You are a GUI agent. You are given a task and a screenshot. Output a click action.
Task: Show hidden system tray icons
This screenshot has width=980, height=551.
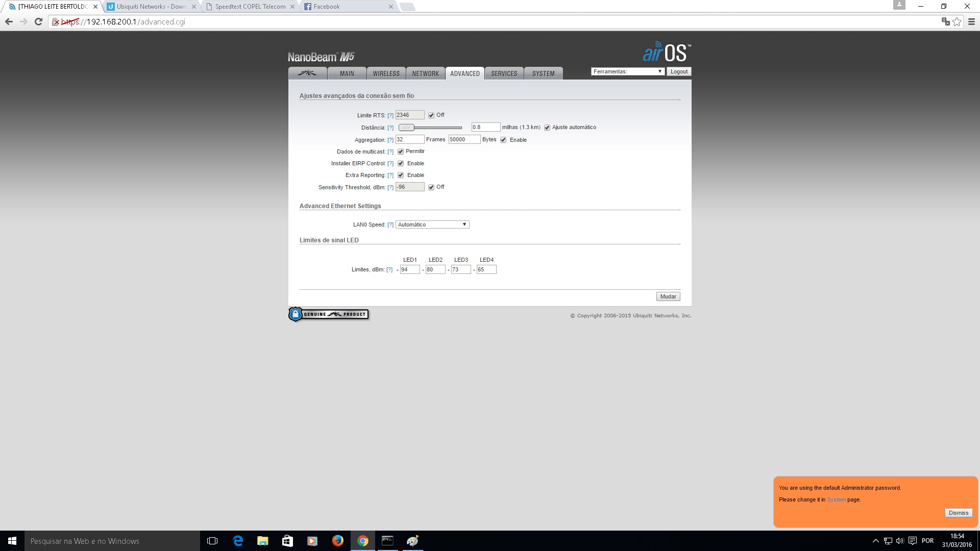point(875,541)
